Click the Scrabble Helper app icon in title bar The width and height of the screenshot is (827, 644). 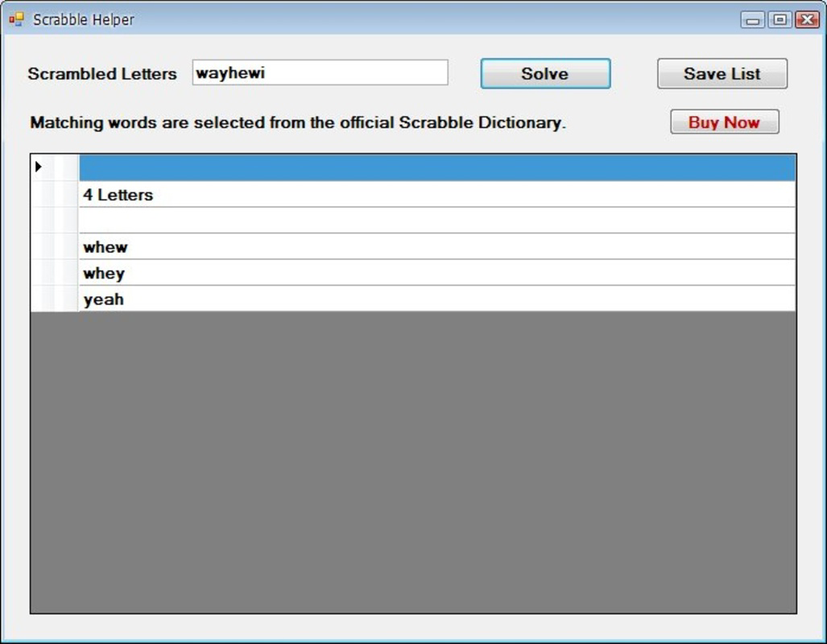click(16, 19)
